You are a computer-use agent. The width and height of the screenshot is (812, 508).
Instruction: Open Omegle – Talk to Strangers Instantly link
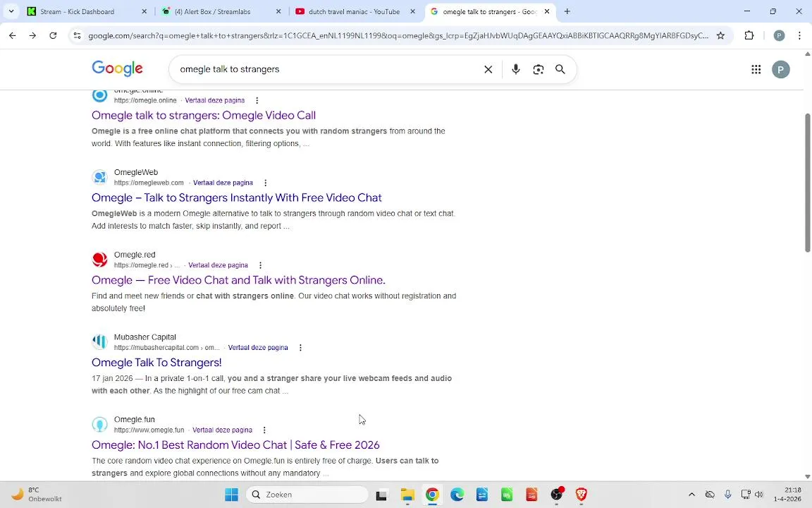[237, 198]
